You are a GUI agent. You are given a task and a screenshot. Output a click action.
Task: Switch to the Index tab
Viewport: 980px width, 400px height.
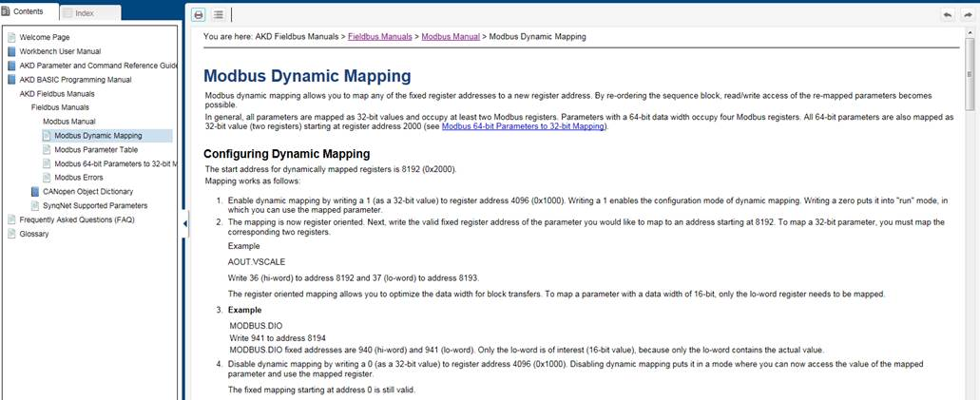pos(85,13)
